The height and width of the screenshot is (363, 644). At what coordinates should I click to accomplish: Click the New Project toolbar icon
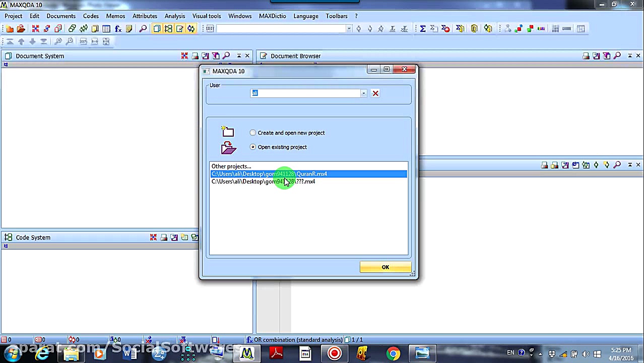[x=10, y=29]
